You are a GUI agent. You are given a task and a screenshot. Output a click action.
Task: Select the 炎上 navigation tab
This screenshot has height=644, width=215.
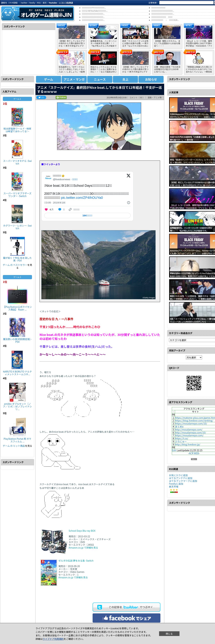(x=125, y=79)
